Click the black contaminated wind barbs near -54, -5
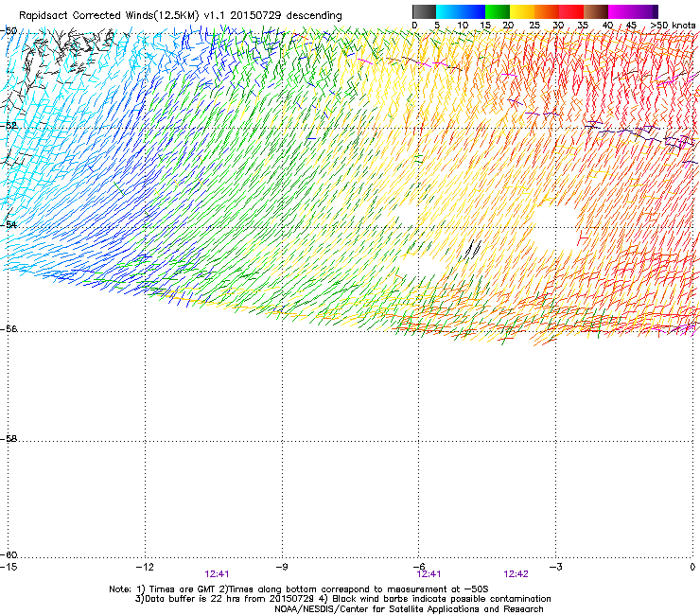The width and height of the screenshot is (700, 615). pyautogui.click(x=473, y=249)
